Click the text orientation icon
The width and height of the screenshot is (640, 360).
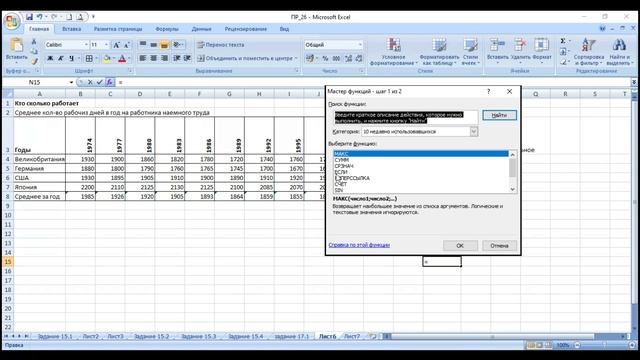pyautogui.click(x=177, y=44)
